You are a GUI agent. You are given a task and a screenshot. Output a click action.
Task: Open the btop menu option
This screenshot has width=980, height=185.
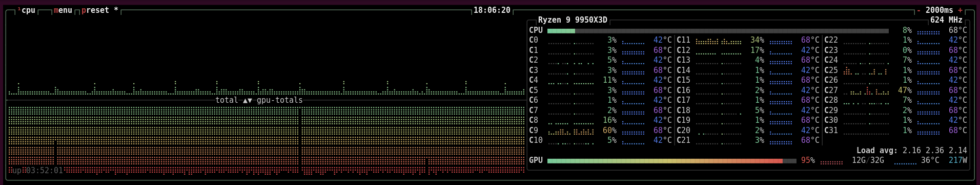tap(63, 10)
